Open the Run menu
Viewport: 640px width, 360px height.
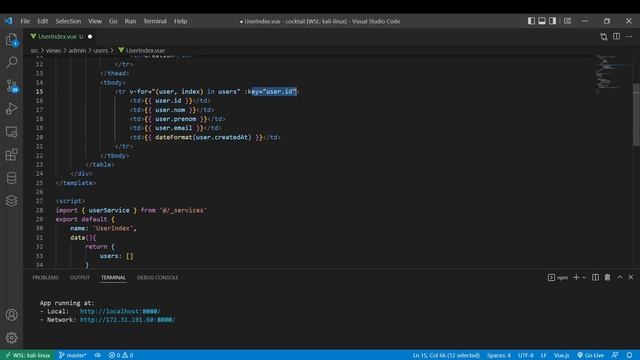point(130,21)
